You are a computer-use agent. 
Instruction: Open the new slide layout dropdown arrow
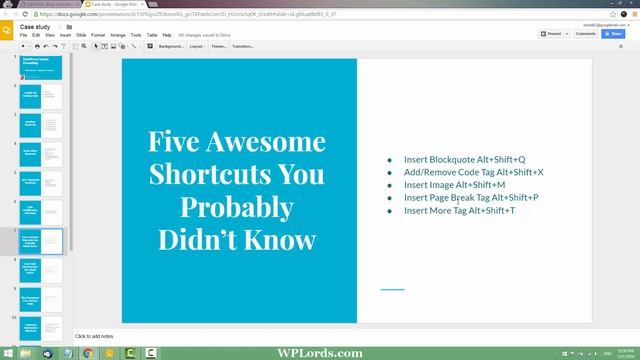click(29, 47)
